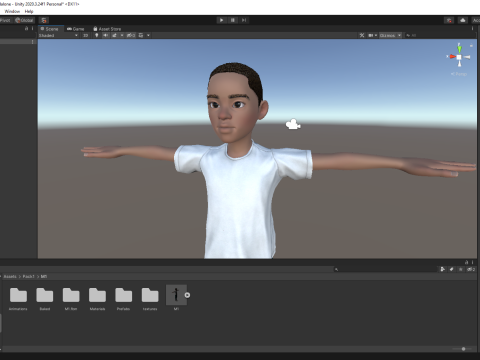480x360 pixels.
Task: Click the gizmo center cube
Action: click(459, 57)
